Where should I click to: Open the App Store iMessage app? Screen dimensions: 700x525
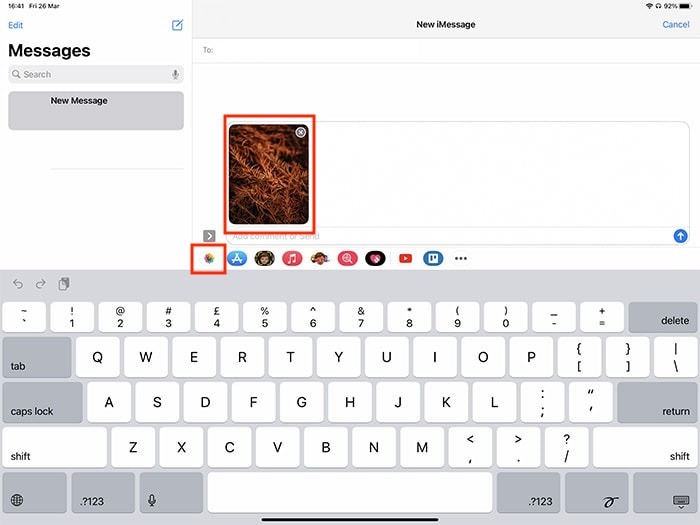tap(237, 258)
